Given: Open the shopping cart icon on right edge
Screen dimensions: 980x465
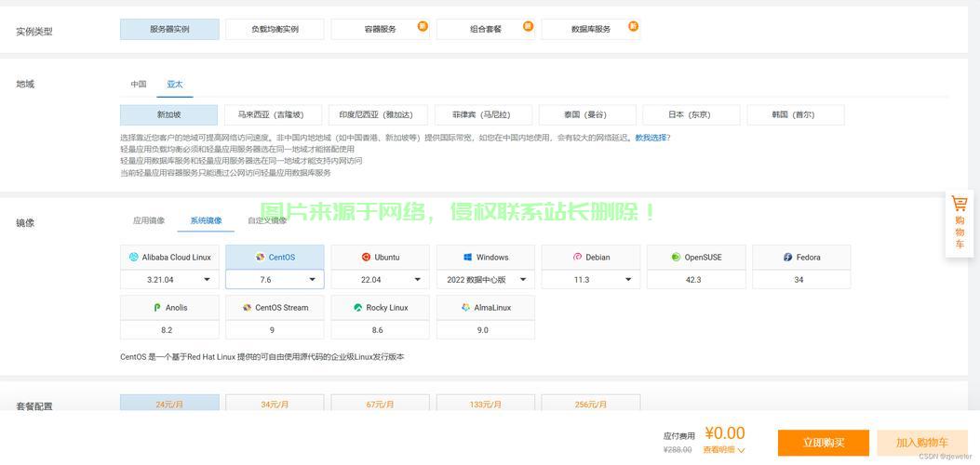Looking at the screenshot, I should coord(959,204).
